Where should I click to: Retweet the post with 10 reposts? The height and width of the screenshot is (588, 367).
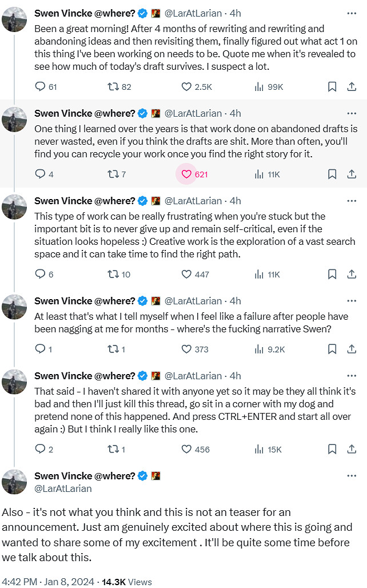pos(113,275)
